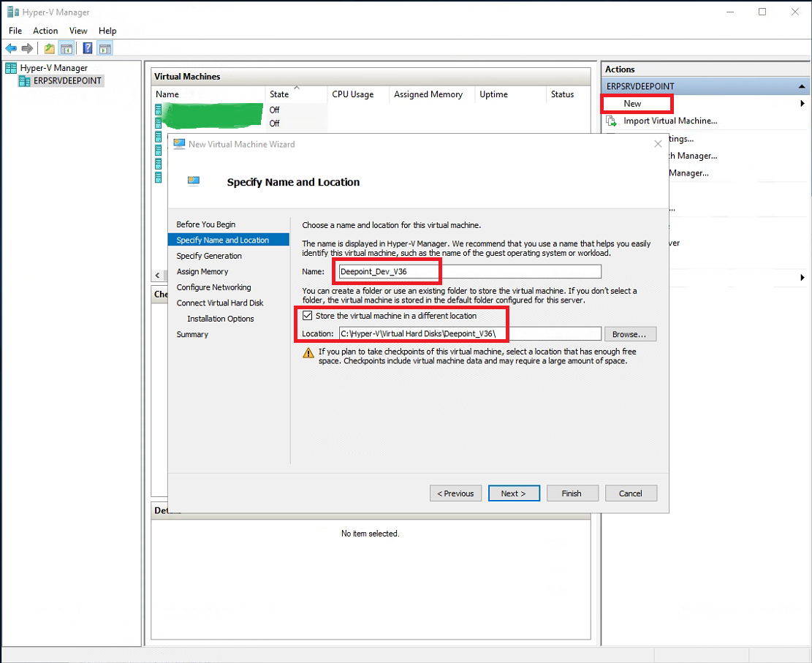Click the Back arrow toolbar icon
Viewport: 812px width, 663px height.
coord(11,49)
